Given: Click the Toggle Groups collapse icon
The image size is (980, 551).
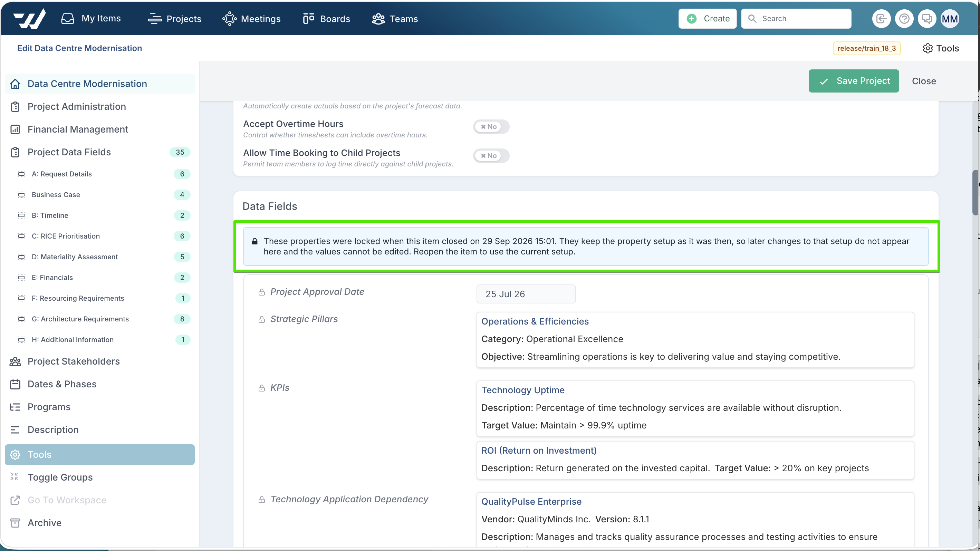Looking at the screenshot, I should (x=15, y=477).
